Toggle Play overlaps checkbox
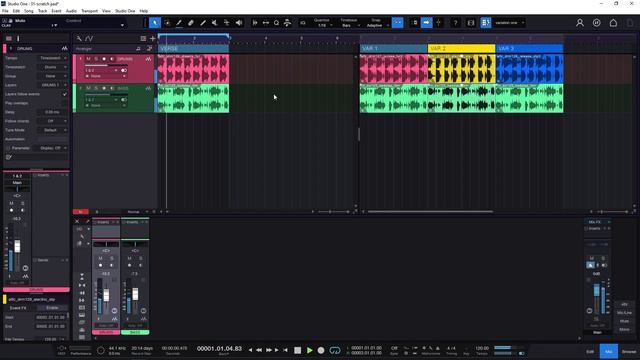The width and height of the screenshot is (640, 360). (64, 103)
